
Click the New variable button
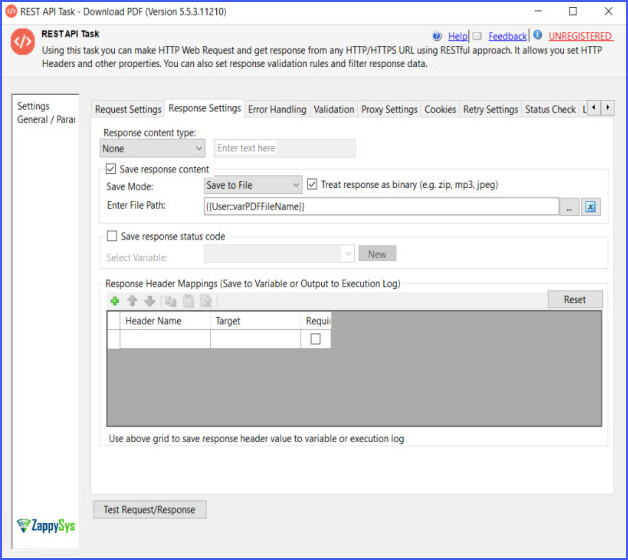pos(377,254)
